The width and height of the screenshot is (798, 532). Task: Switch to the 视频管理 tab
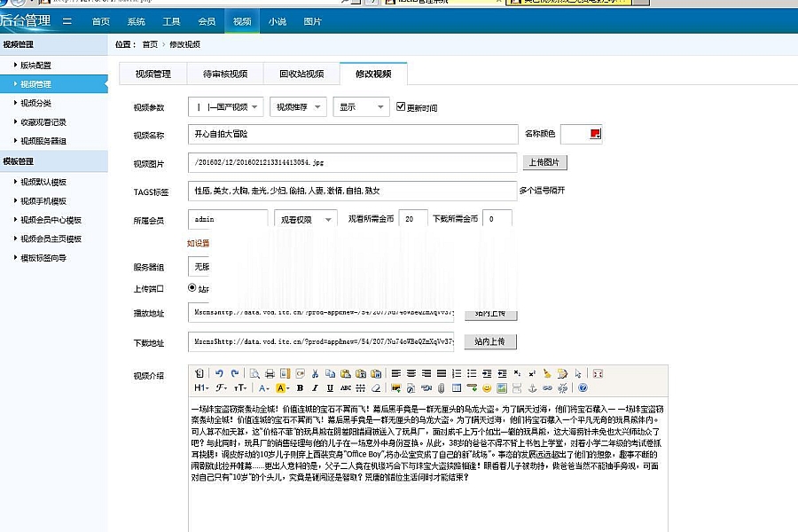pyautogui.click(x=153, y=74)
